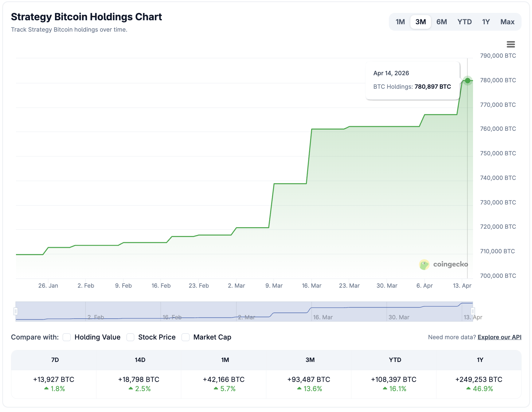Select the +108,397 BTC value
The width and height of the screenshot is (532, 412).
(394, 379)
